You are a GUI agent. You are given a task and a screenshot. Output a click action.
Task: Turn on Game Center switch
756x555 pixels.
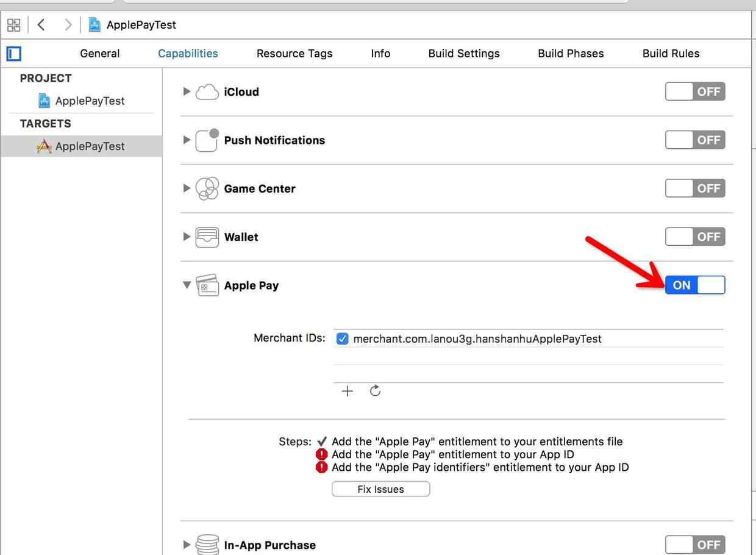coord(695,188)
